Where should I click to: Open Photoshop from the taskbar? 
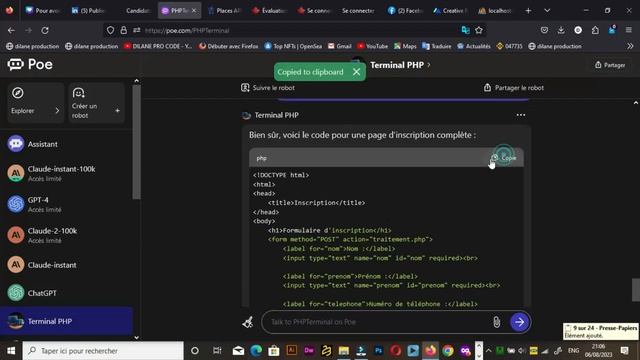tap(378, 351)
